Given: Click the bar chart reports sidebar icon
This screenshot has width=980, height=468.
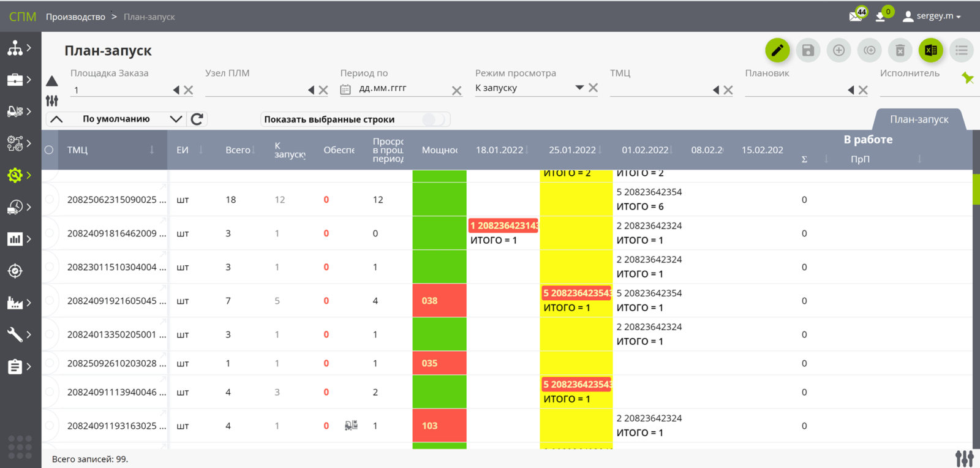Looking at the screenshot, I should coord(15,239).
